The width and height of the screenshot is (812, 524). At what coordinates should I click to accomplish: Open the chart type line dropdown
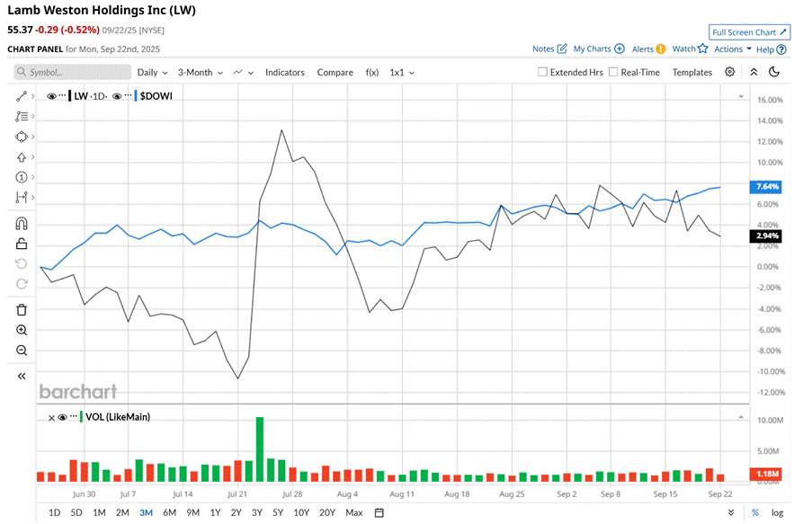(x=243, y=73)
